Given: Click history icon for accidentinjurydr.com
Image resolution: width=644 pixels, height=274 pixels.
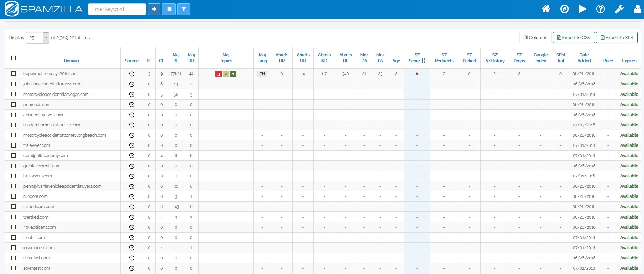Looking at the screenshot, I should (x=132, y=115).
